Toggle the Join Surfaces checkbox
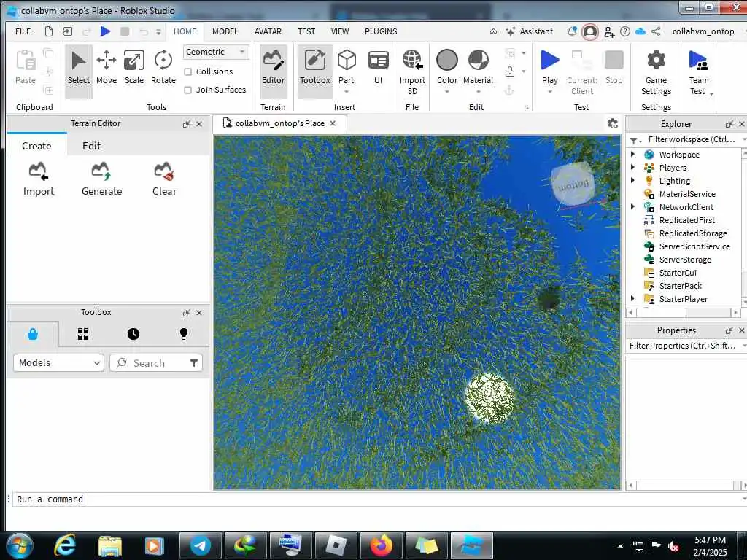 tap(188, 90)
